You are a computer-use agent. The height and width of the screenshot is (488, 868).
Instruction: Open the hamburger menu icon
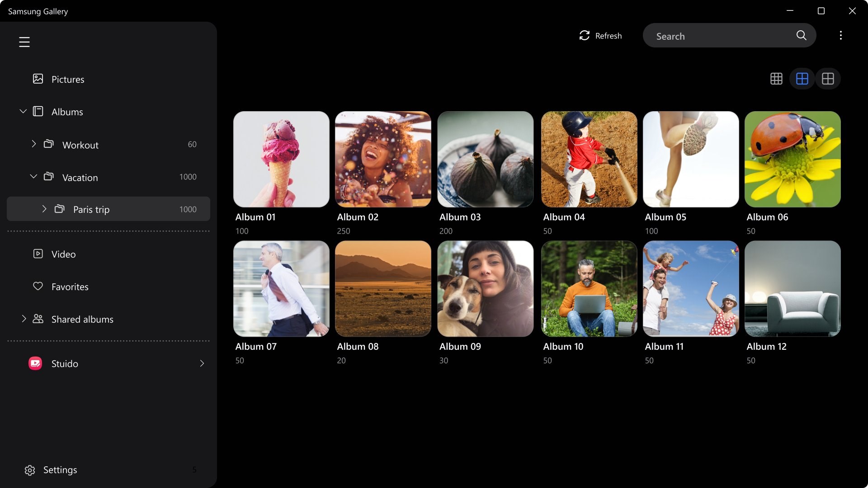[24, 42]
